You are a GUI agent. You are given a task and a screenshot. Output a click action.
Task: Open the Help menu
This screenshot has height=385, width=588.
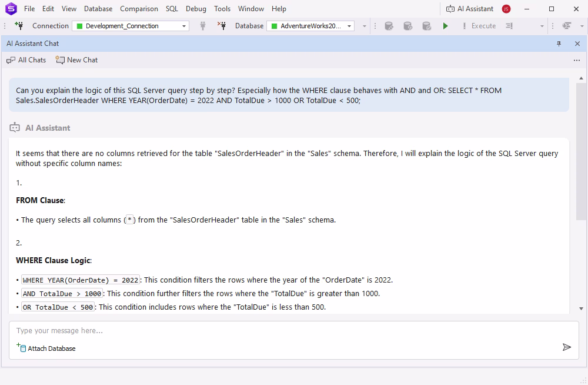(279, 9)
